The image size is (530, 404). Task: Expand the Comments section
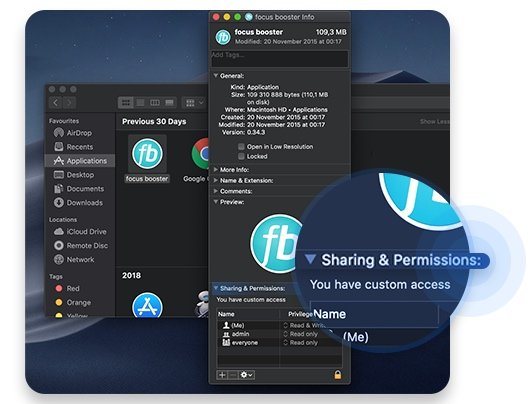click(216, 191)
